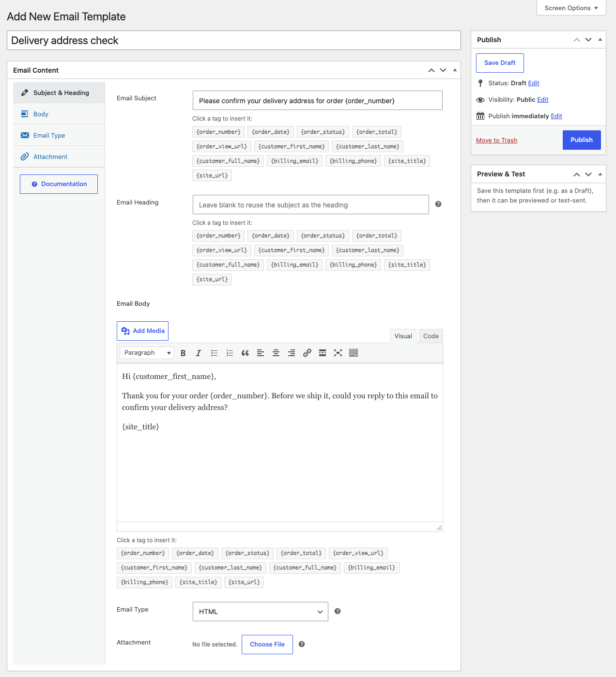
Task: Select the Subject & Heading tab
Action: point(59,93)
